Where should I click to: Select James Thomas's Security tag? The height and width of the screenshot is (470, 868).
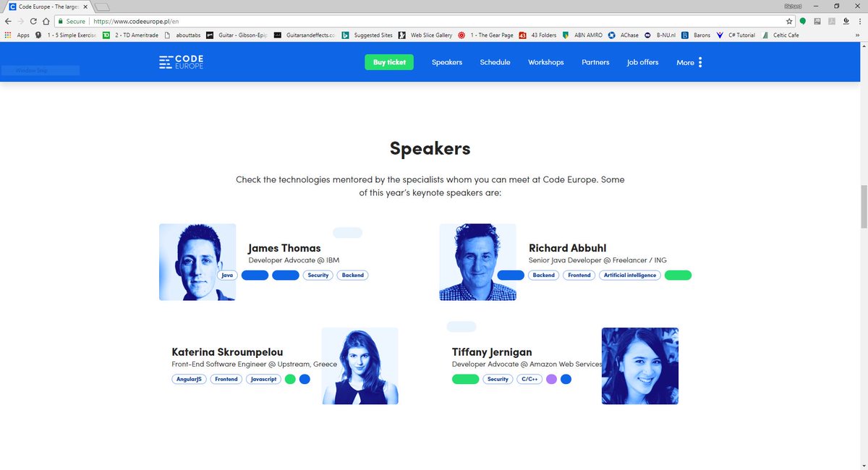point(318,275)
